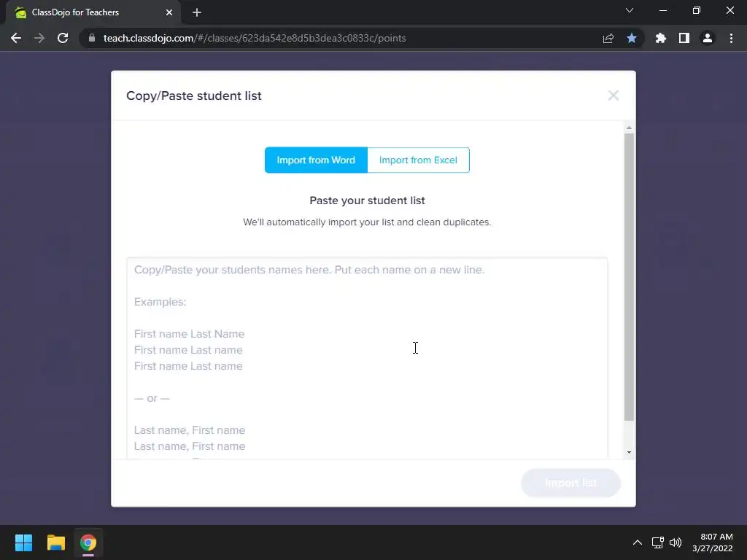This screenshot has height=560, width=747.
Task: Open the clock showing 8:07 AM
Action: tap(713, 542)
